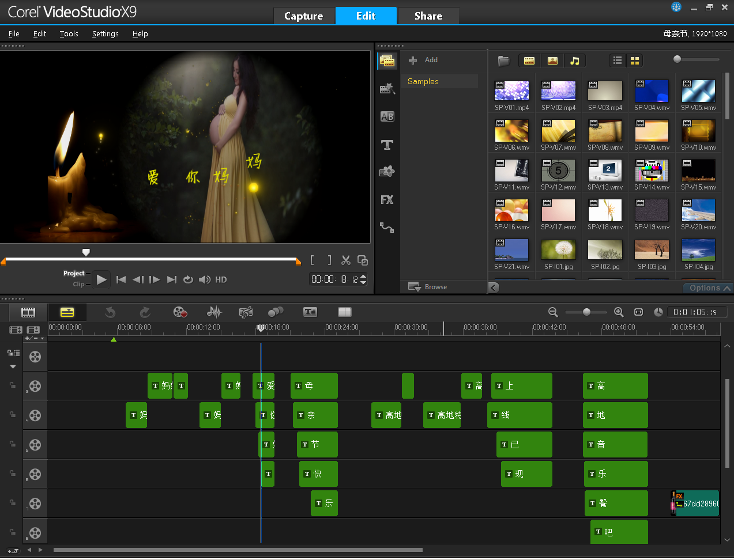
Task: Jump to the project start (Home)
Action: [121, 280]
